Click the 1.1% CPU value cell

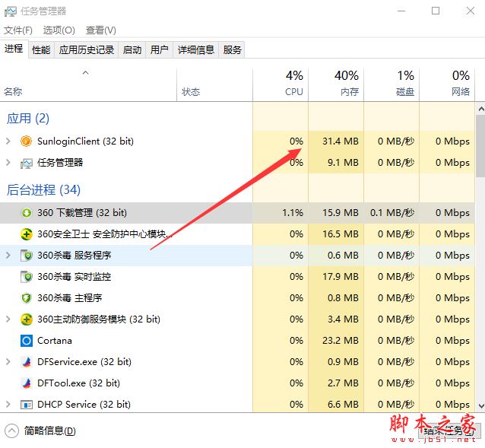(293, 213)
